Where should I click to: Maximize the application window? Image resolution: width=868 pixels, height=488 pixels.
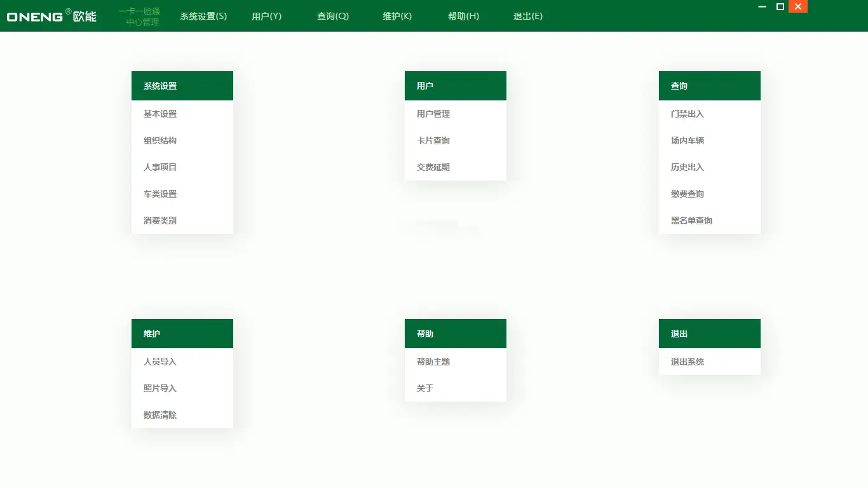(780, 7)
